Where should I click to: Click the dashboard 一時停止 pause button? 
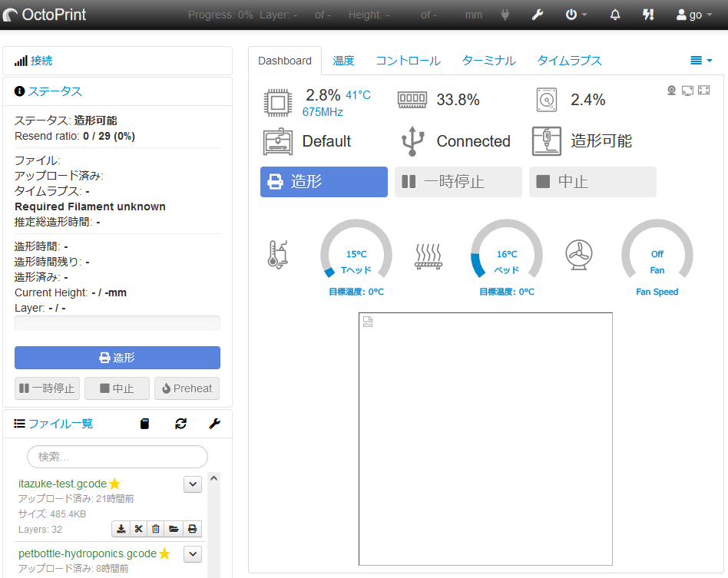[x=458, y=182]
